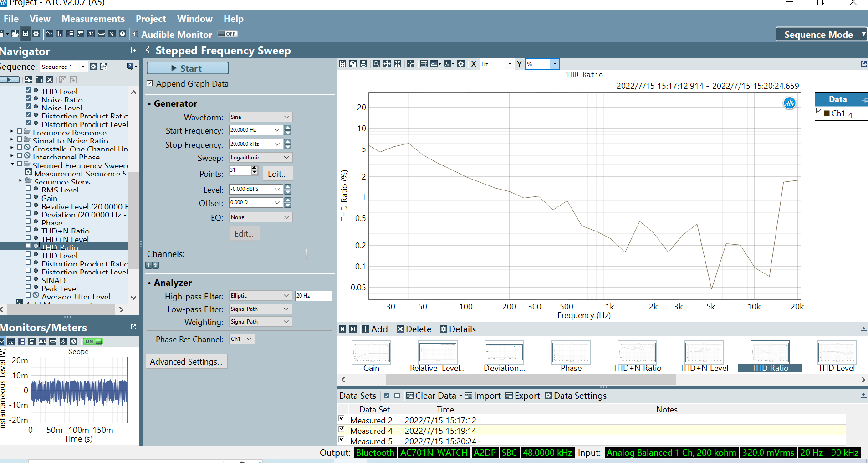Toggle the cursor crosshair tool on graph

pyautogui.click(x=411, y=64)
